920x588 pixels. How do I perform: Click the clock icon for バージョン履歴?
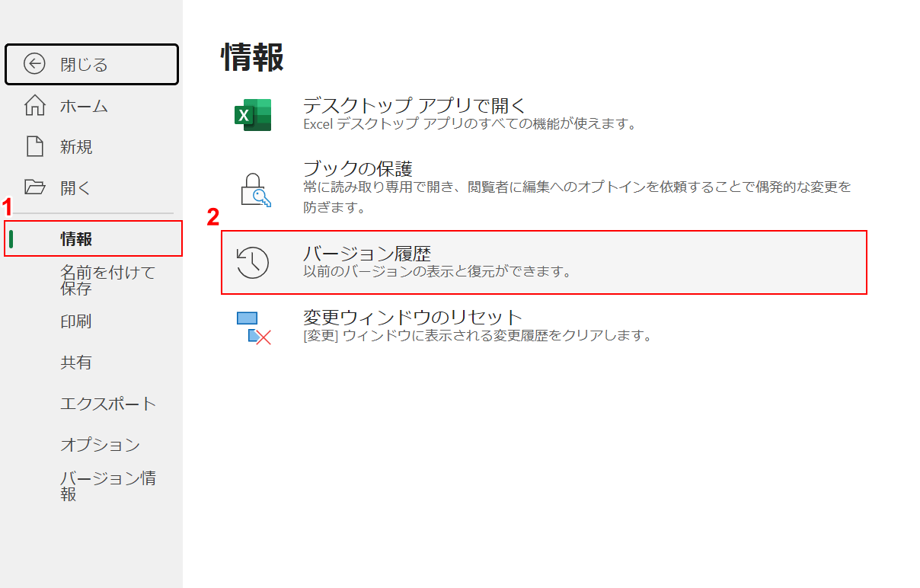[x=252, y=263]
